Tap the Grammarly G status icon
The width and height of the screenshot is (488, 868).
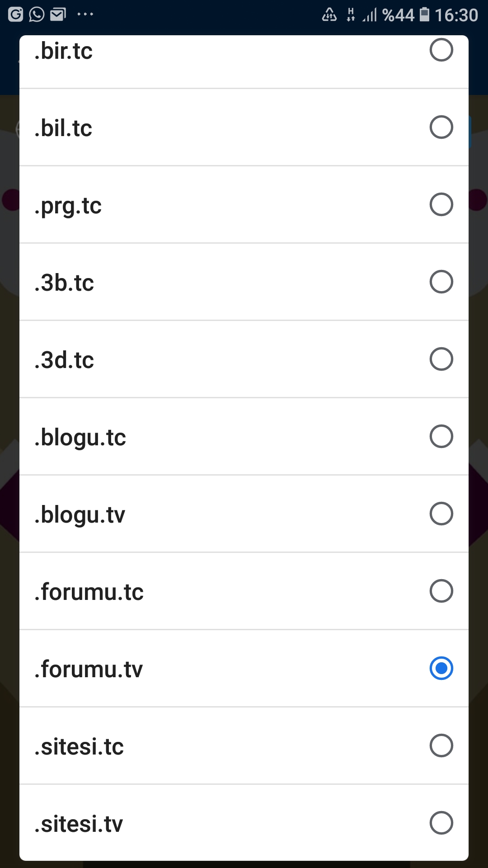15,14
